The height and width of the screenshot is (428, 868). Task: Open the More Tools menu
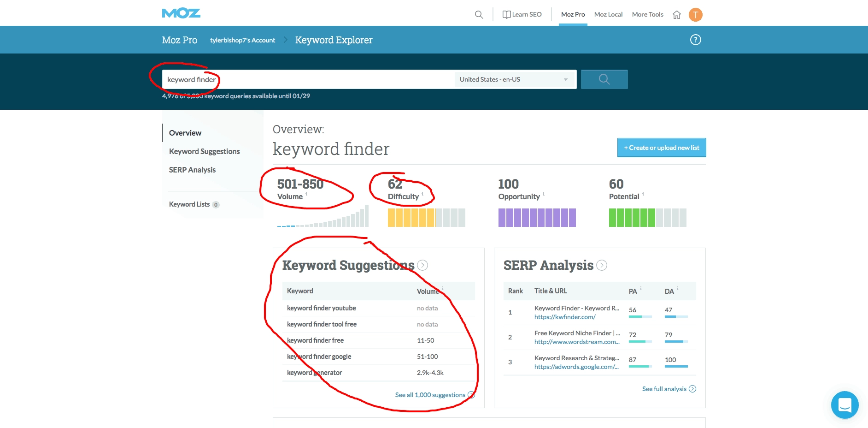click(x=647, y=14)
